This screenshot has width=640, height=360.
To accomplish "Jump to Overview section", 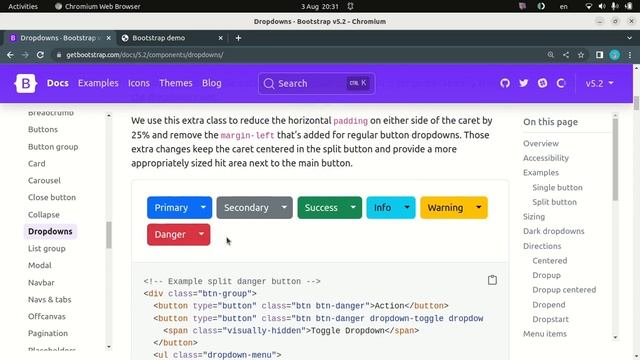I will tap(541, 144).
